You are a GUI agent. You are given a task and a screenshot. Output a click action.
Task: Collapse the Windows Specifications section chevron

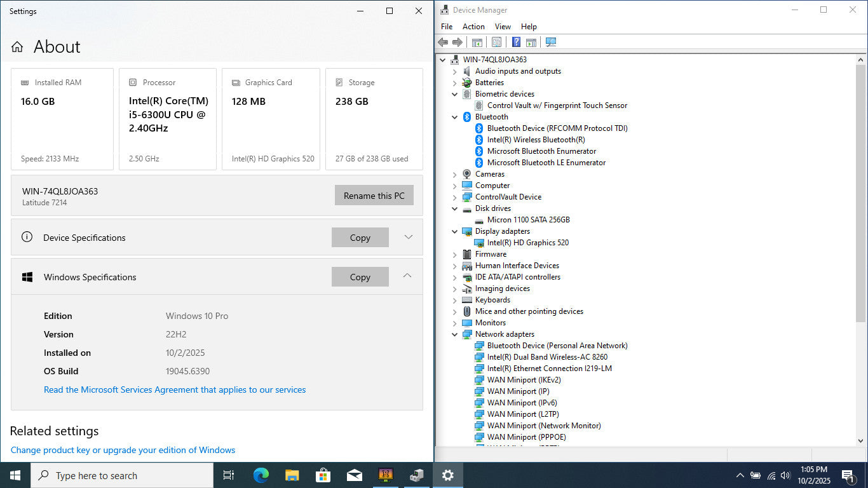[x=408, y=276]
